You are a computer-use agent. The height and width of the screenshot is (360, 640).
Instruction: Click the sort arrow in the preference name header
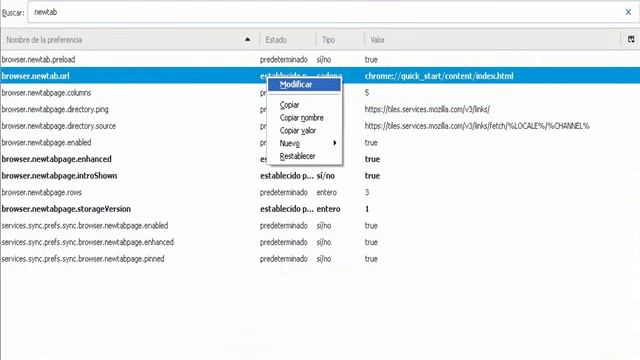(x=247, y=40)
